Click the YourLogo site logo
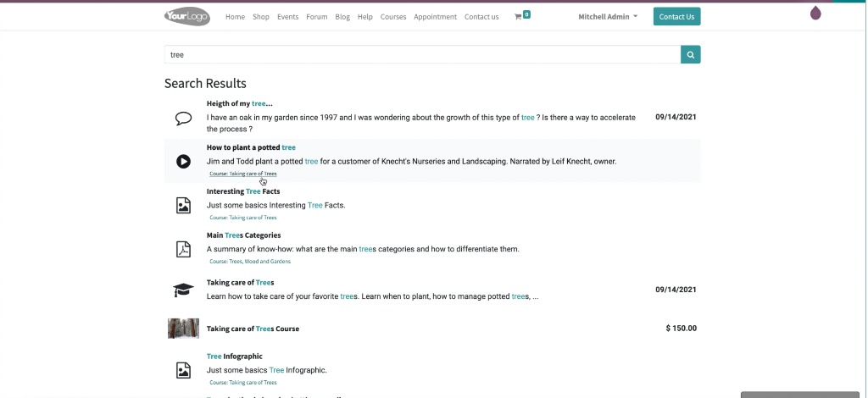868x398 pixels. [186, 16]
